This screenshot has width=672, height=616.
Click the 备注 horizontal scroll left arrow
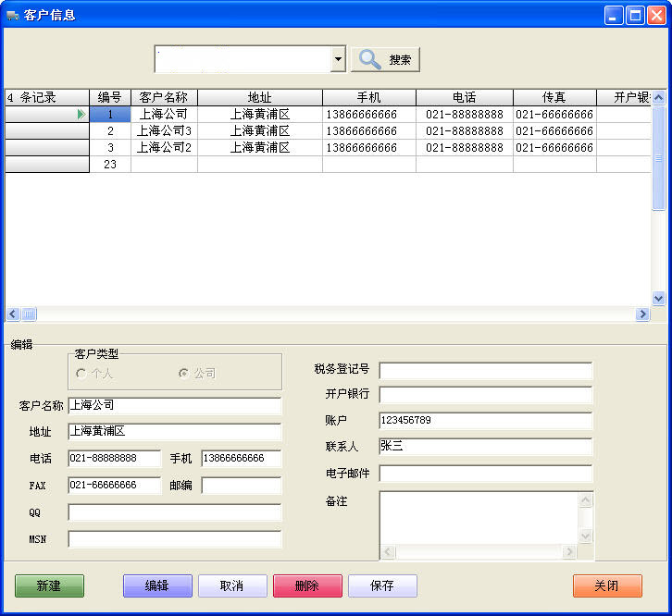(388, 552)
